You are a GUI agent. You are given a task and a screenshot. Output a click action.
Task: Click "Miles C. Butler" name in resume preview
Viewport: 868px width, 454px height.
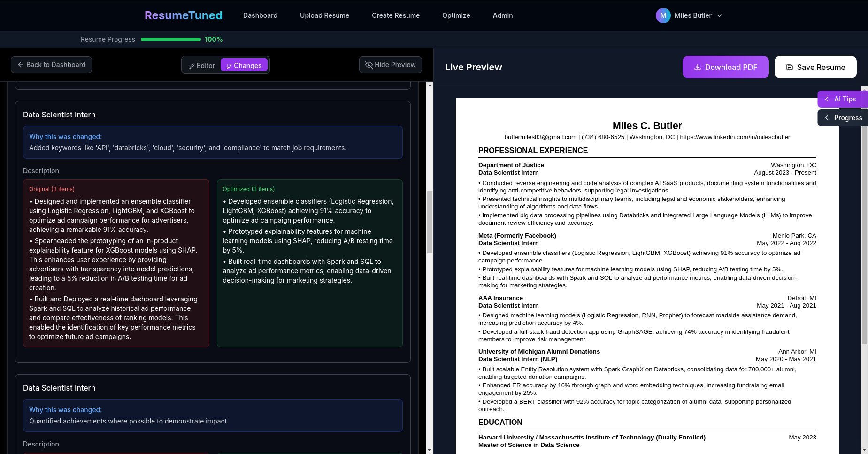[647, 126]
